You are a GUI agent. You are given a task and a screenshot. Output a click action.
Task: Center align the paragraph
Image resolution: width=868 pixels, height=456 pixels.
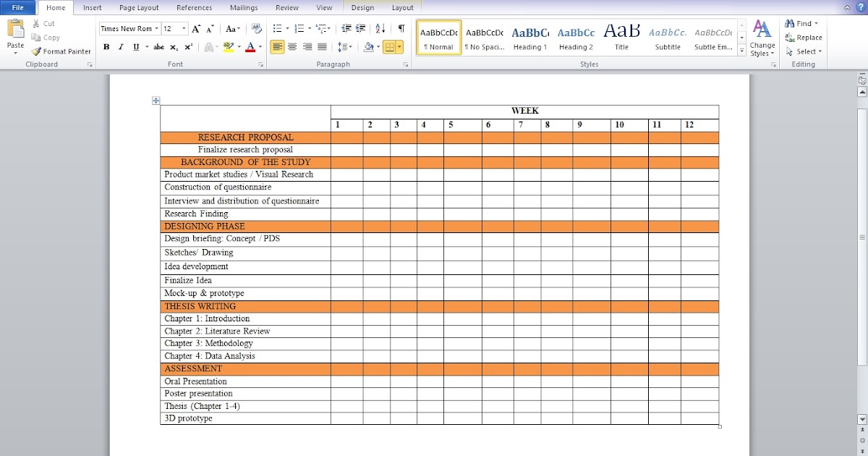tap(292, 47)
